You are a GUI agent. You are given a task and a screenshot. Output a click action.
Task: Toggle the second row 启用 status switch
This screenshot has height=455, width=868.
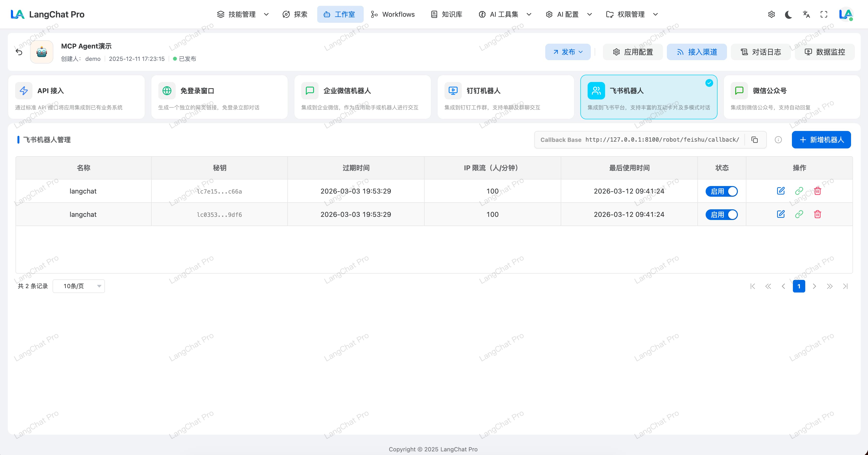pos(721,214)
